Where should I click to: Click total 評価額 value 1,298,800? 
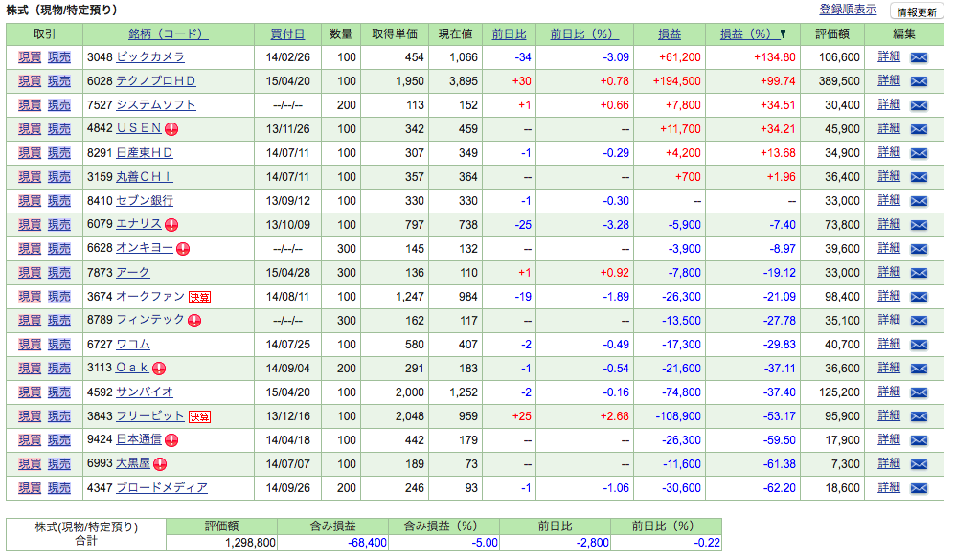click(250, 543)
